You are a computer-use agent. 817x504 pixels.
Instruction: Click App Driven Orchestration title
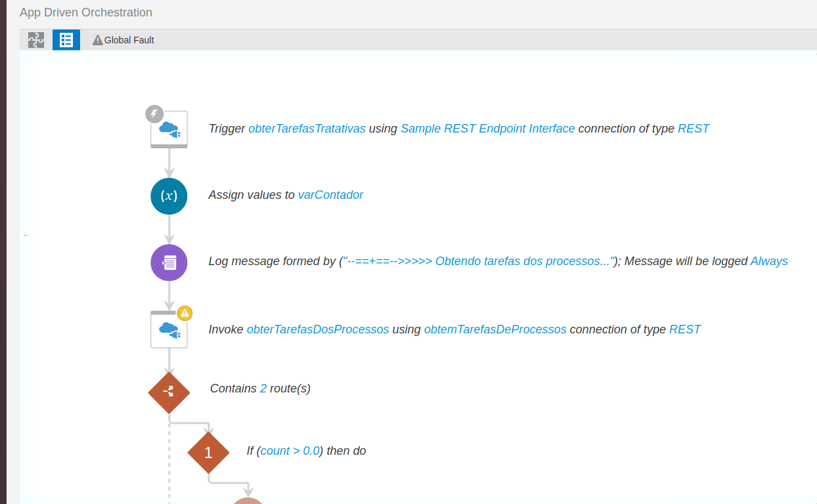click(x=86, y=12)
